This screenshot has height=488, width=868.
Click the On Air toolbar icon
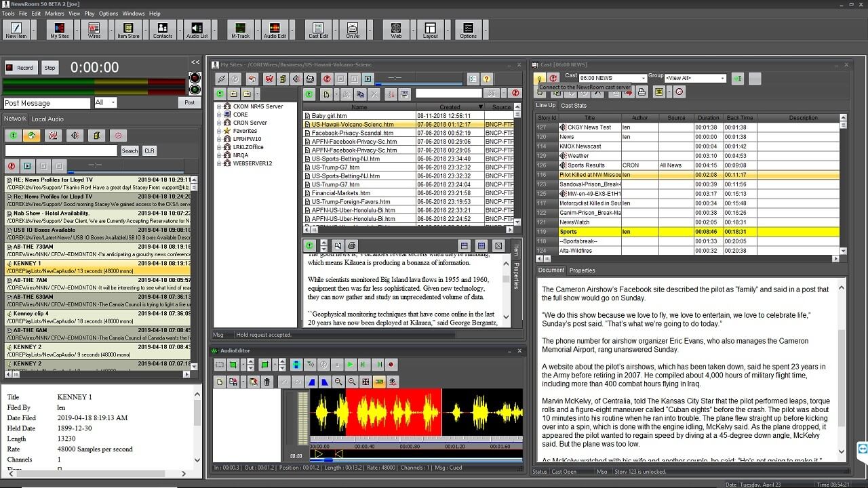pyautogui.click(x=353, y=30)
